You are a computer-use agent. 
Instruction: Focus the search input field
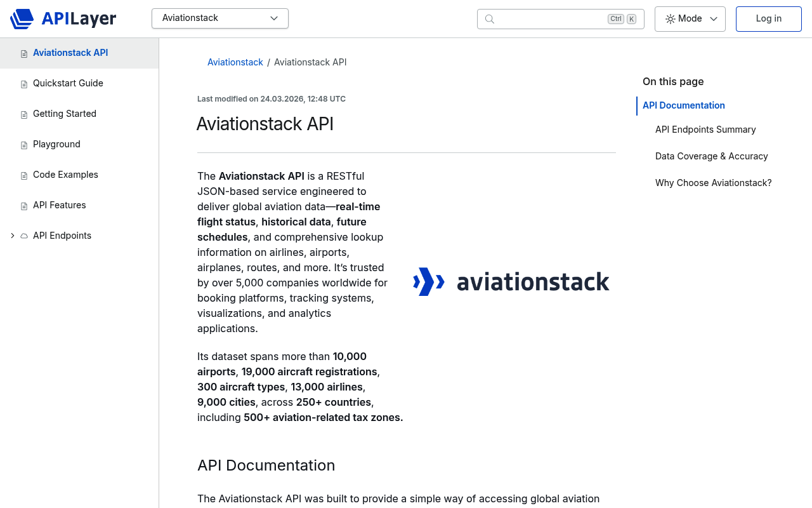coord(561,19)
